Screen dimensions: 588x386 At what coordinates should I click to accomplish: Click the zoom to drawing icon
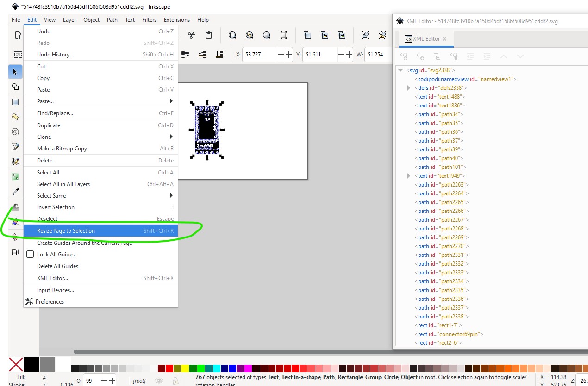click(x=250, y=35)
